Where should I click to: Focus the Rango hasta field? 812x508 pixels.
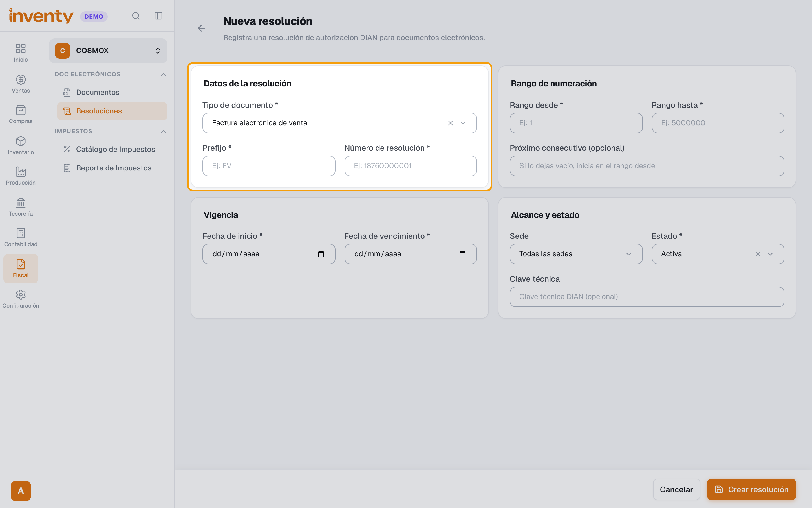coord(718,123)
